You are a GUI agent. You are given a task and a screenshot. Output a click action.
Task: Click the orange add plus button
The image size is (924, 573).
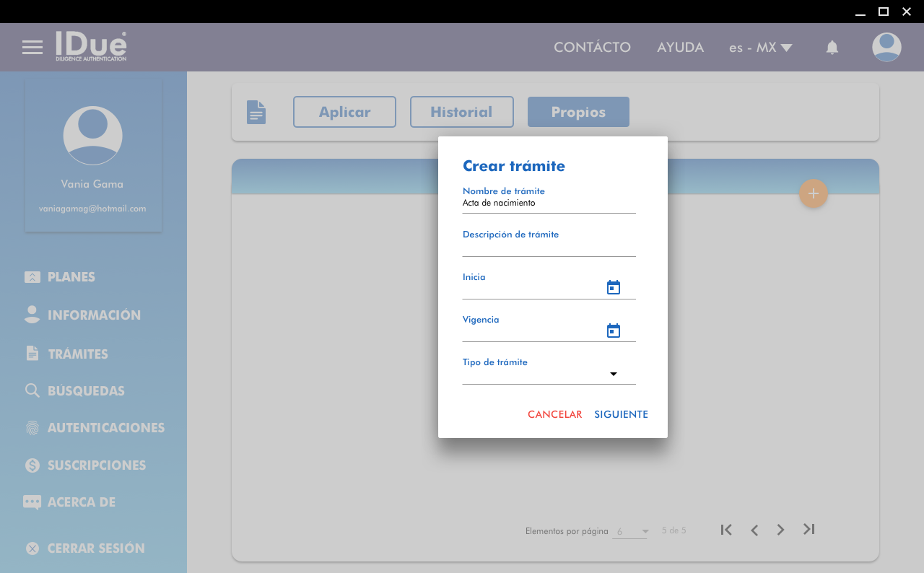[813, 193]
